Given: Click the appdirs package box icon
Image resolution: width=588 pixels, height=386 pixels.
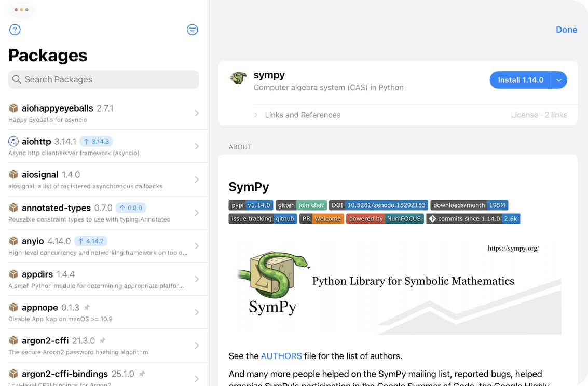Looking at the screenshot, I should [13, 274].
